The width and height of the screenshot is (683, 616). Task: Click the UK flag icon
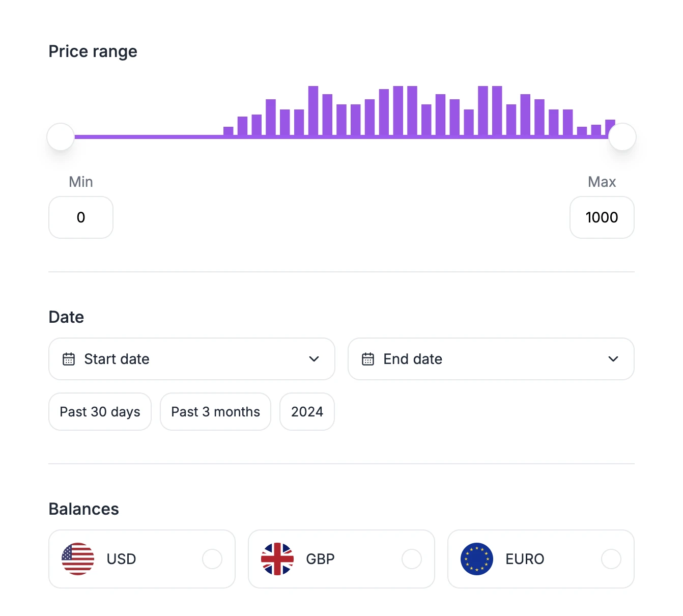pyautogui.click(x=277, y=559)
